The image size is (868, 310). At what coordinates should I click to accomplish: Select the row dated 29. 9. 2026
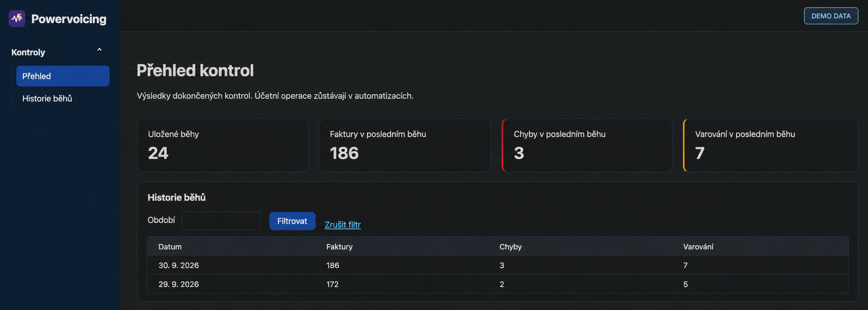click(498, 284)
